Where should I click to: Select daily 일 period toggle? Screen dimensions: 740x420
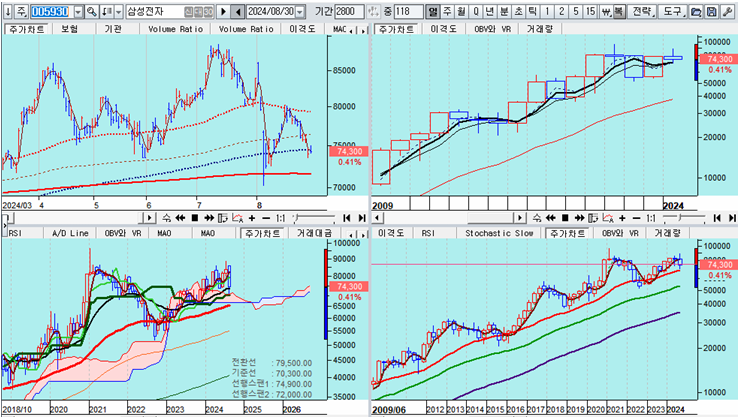point(432,11)
